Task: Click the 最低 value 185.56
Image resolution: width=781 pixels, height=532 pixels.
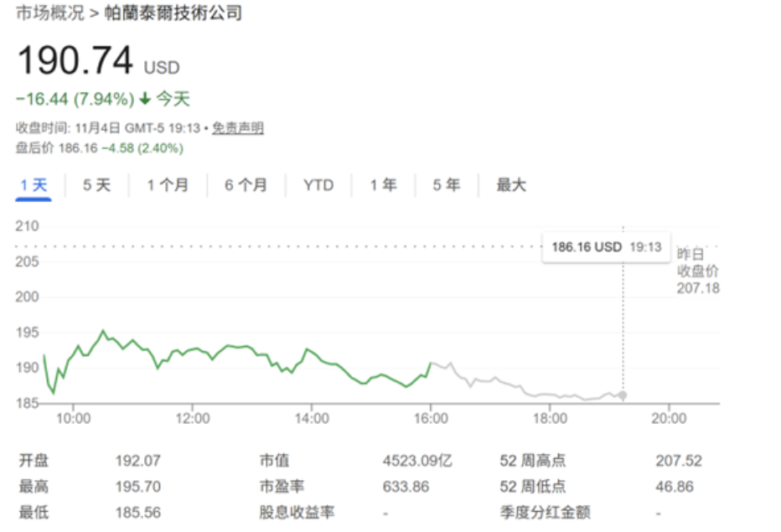Action: pos(138,513)
